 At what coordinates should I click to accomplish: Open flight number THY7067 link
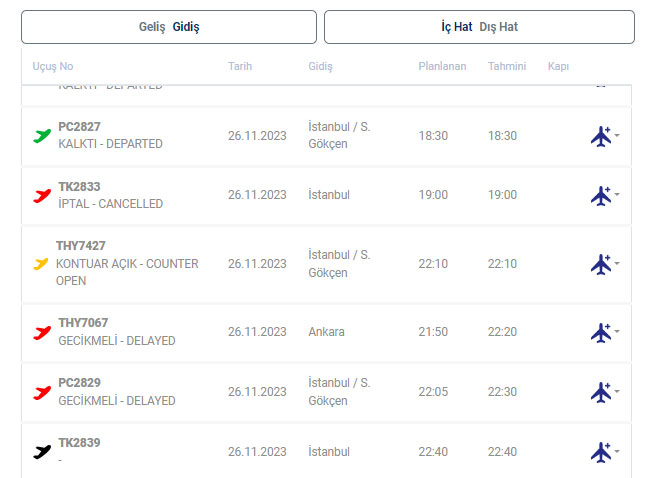click(x=83, y=323)
